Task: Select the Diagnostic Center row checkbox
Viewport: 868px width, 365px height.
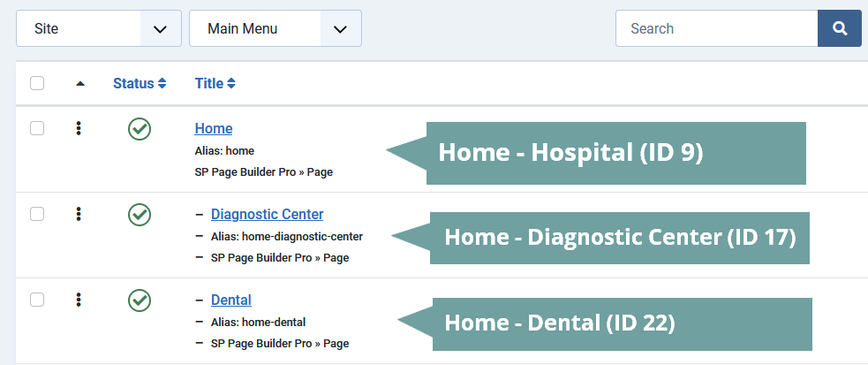Action: [x=37, y=214]
